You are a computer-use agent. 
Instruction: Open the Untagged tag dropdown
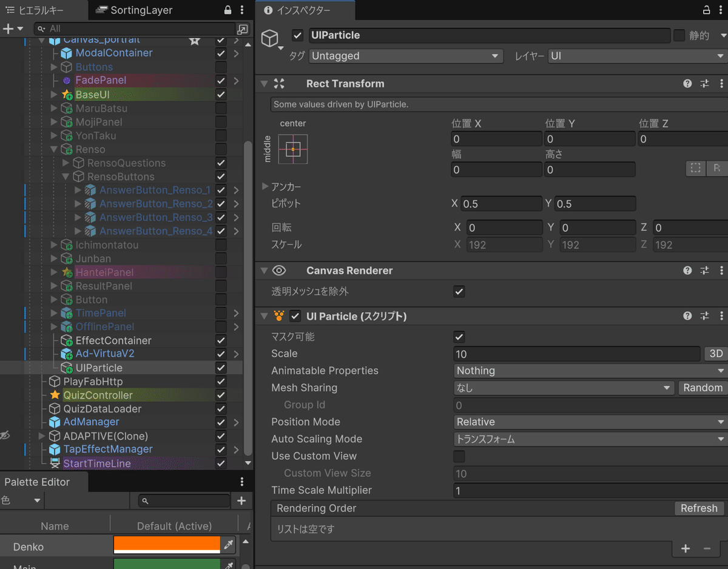(405, 55)
